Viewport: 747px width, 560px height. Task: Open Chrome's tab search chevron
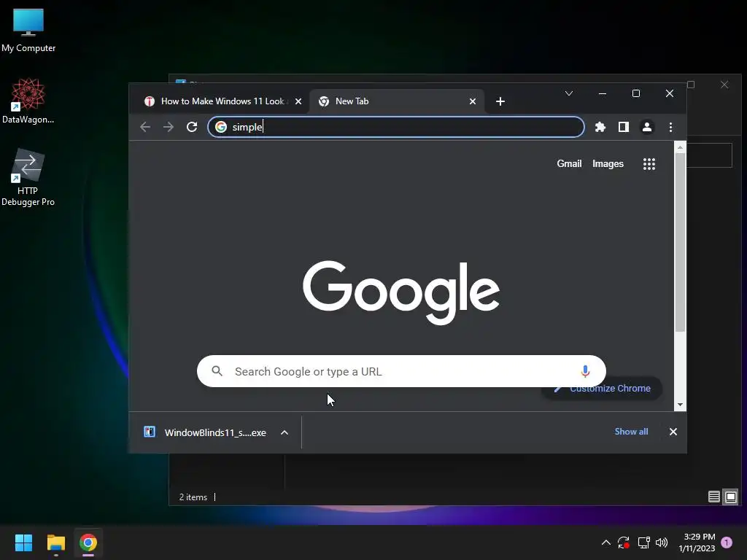click(x=569, y=93)
